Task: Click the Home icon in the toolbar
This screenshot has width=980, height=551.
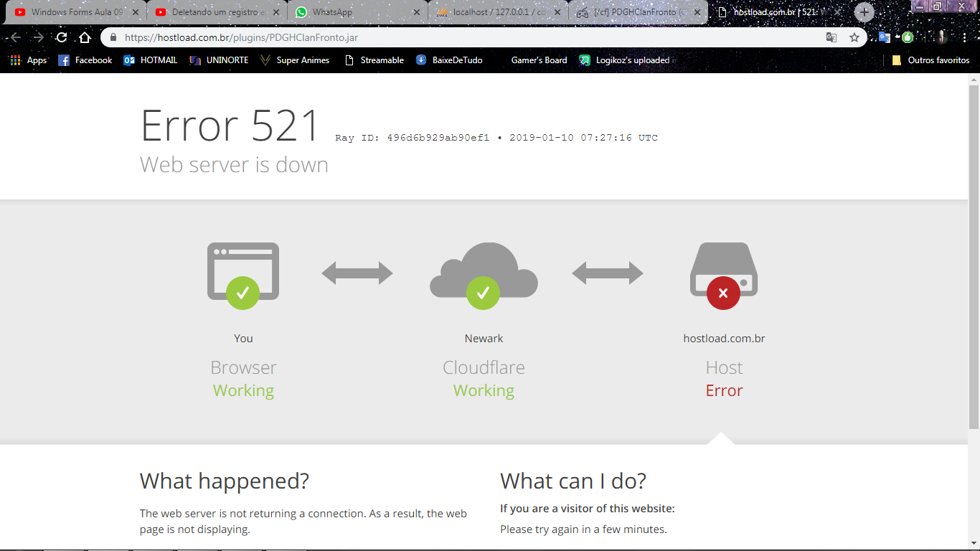Action: coord(85,37)
